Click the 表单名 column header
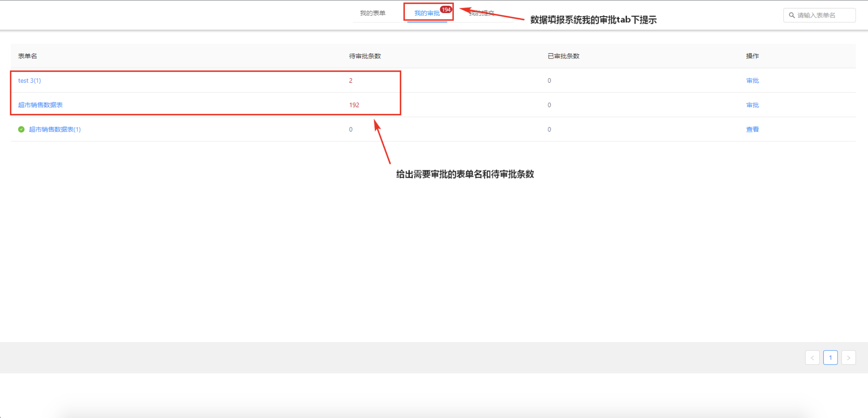The height and width of the screenshot is (418, 868). click(x=27, y=56)
